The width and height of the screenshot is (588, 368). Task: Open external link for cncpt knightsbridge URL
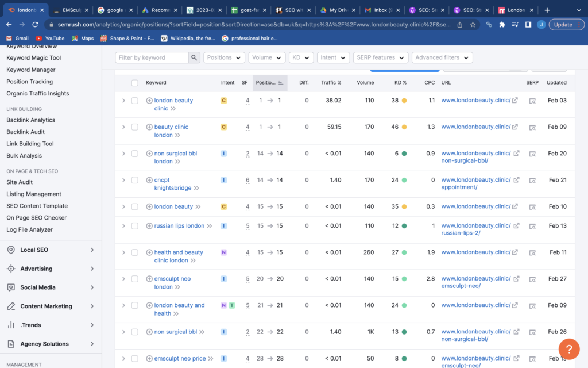[x=516, y=180]
